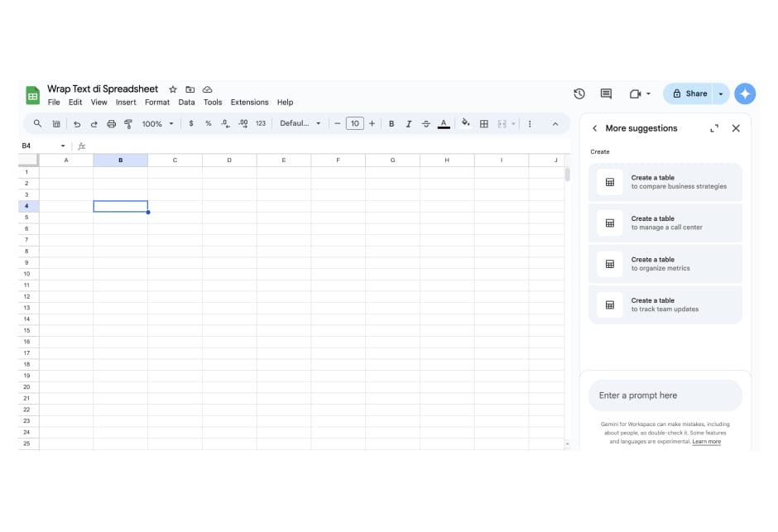778x532 pixels.
Task: Decrease decimal places
Action: 225,123
